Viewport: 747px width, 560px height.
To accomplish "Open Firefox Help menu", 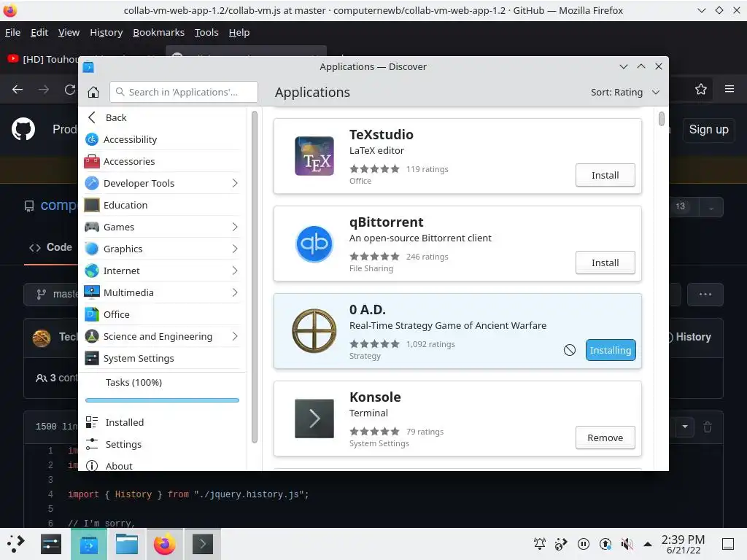I will click(239, 32).
